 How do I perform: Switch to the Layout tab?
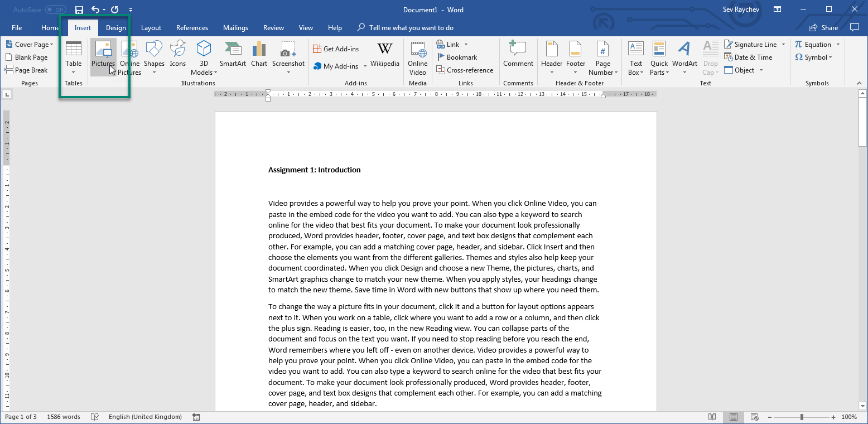[x=151, y=28]
